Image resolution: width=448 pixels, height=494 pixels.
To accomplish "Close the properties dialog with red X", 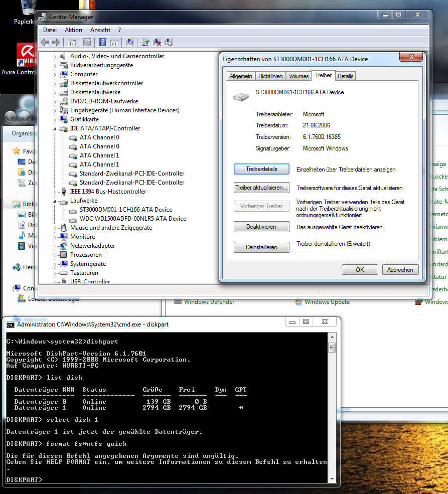I will [411, 57].
